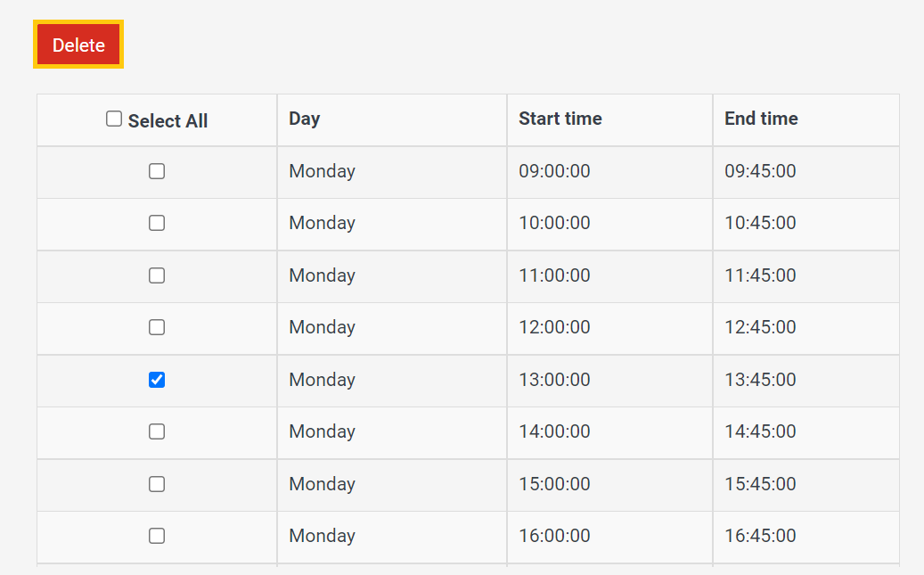The width and height of the screenshot is (924, 575).
Task: Click the 16:45:00 end time cell
Action: click(760, 536)
